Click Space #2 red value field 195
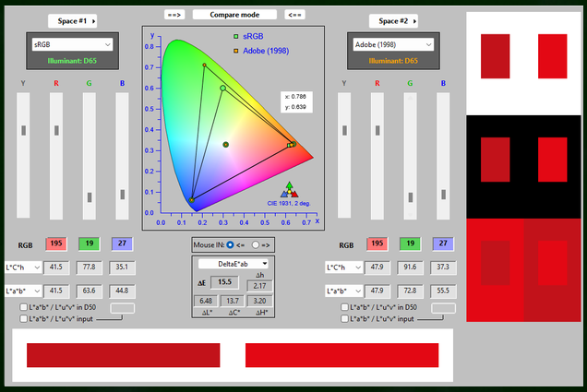587x392 pixels. tap(377, 244)
